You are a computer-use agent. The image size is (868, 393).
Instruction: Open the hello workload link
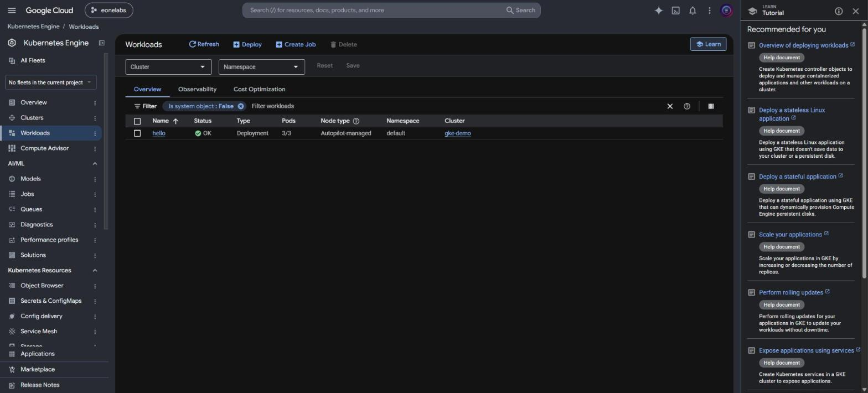pos(159,133)
